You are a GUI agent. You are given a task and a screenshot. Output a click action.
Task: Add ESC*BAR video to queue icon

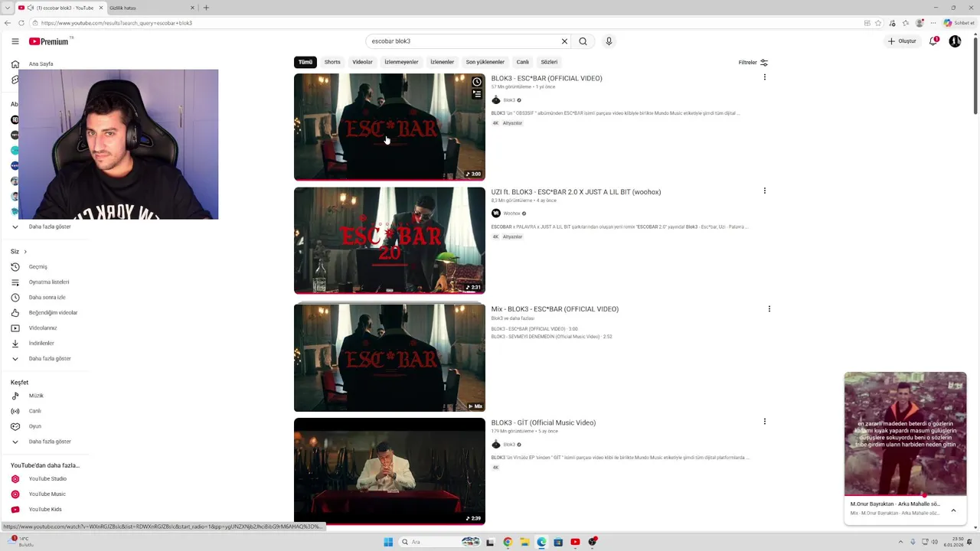[477, 94]
